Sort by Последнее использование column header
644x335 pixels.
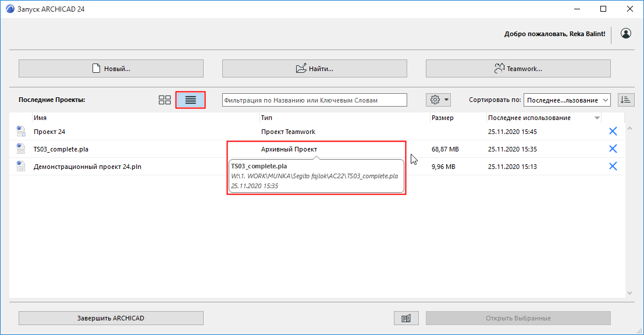544,118
